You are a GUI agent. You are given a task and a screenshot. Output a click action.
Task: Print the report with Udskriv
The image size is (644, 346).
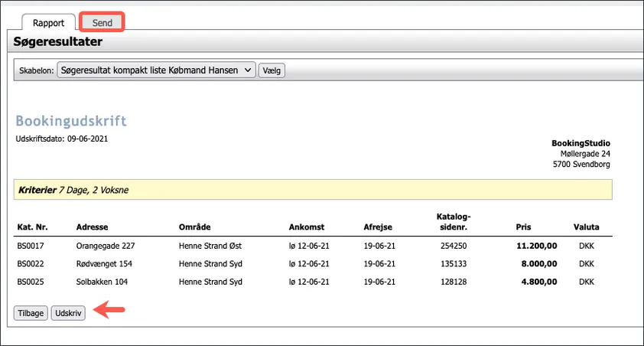tap(68, 313)
